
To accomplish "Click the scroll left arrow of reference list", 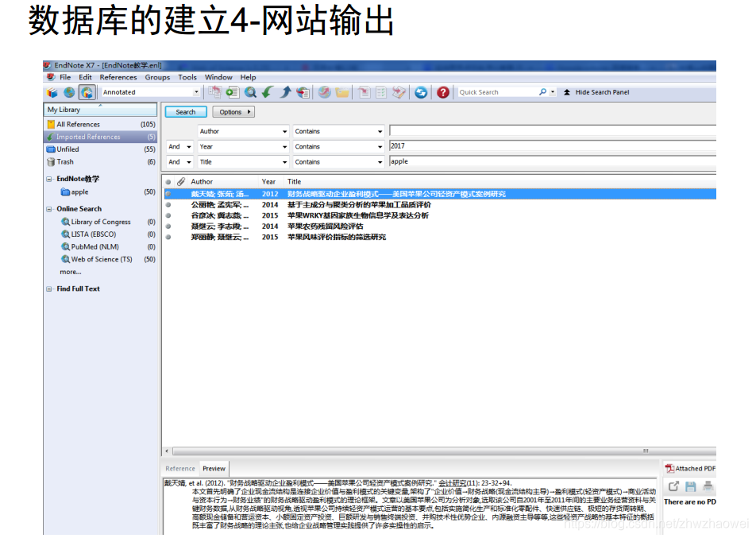I will [167, 451].
